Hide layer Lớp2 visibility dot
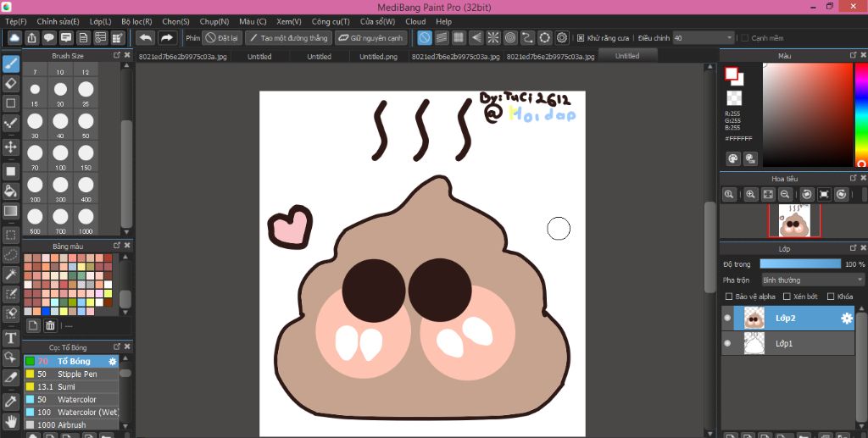Viewport: 868px width, 438px height. point(727,318)
